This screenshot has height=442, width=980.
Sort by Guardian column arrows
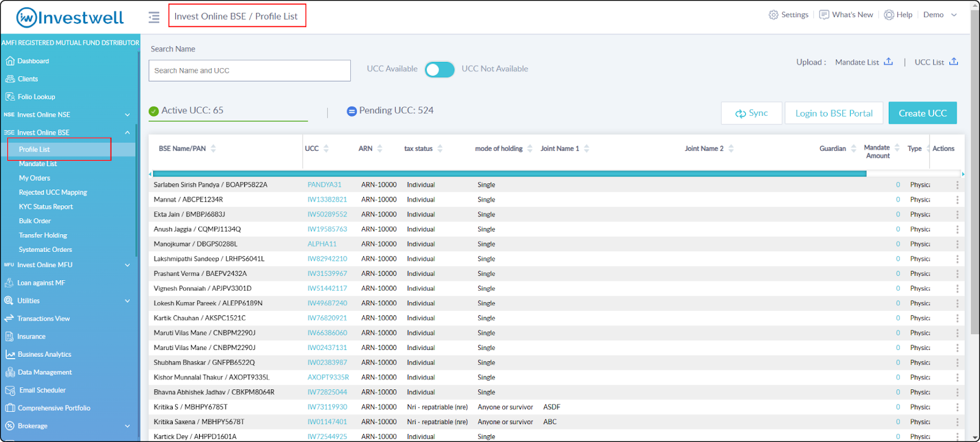tap(853, 148)
